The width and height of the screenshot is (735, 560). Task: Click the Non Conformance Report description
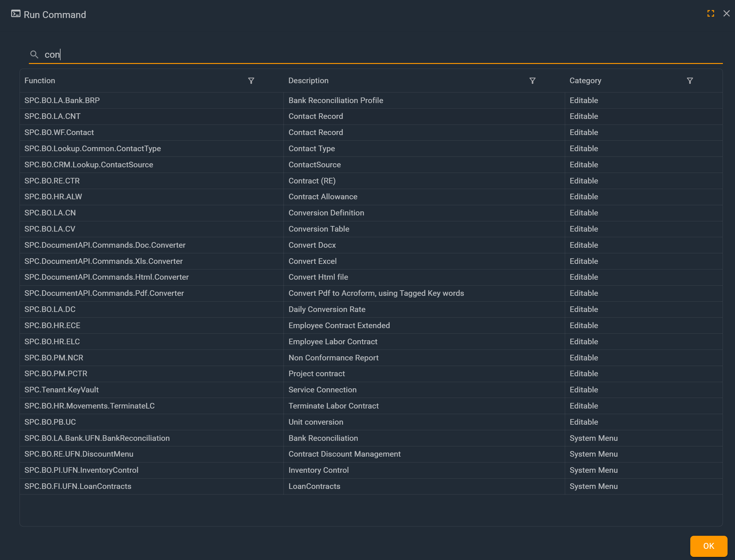(333, 358)
